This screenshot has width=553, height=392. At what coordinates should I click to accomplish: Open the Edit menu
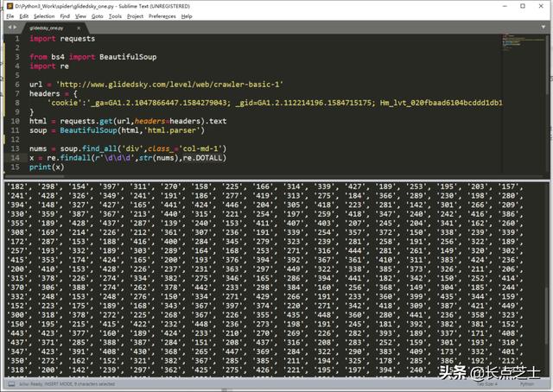click(23, 16)
